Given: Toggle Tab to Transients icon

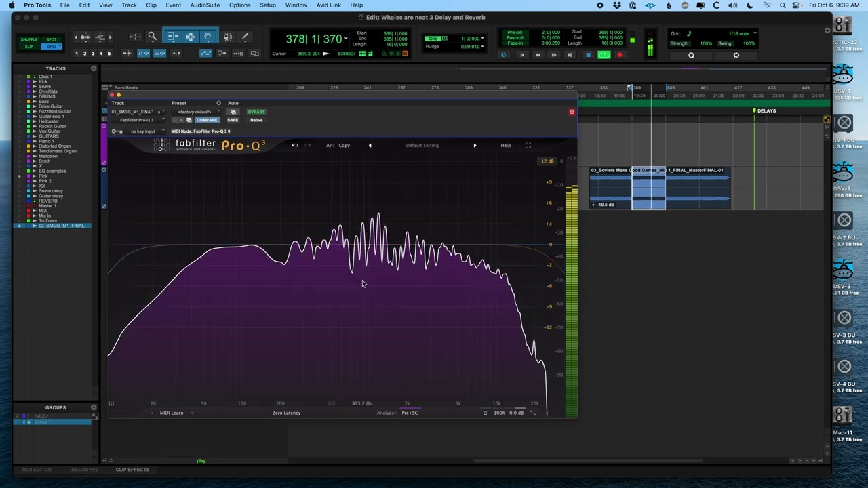Looking at the screenshot, I should point(127,53).
